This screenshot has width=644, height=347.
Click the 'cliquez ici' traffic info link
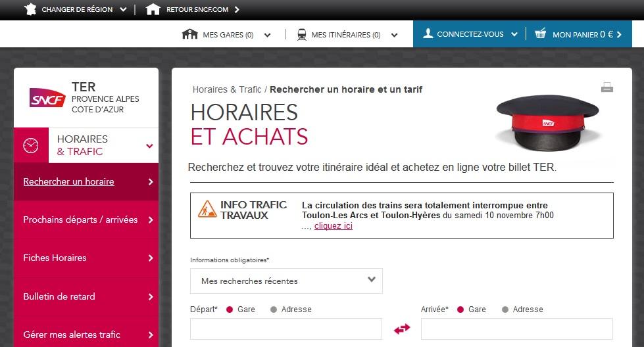click(x=333, y=226)
